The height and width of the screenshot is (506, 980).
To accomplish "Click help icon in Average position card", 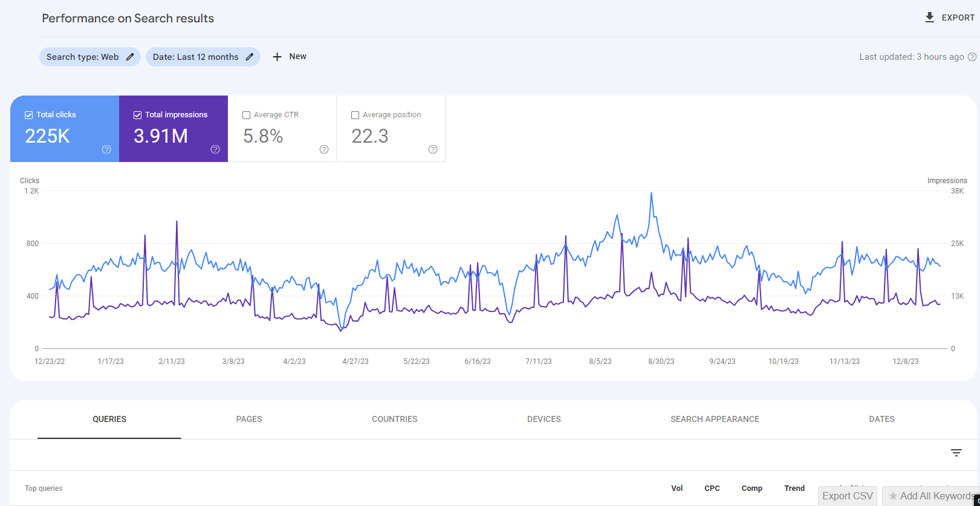I will [433, 149].
